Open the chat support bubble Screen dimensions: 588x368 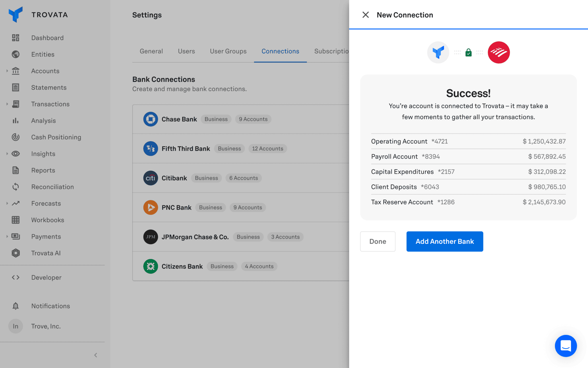tap(566, 346)
